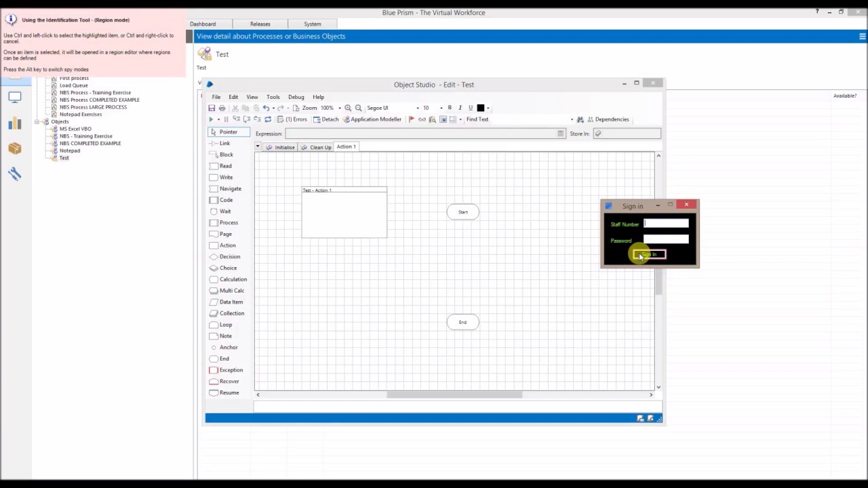Screen dimensions: 868x488
Task: Open the page list dropdown before Initialise tab
Action: [x=258, y=146]
